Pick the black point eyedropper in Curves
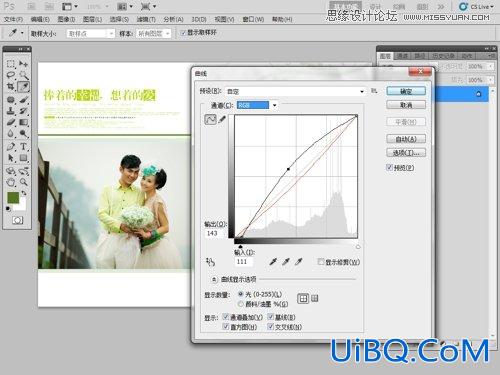500x375 pixels. [x=273, y=262]
